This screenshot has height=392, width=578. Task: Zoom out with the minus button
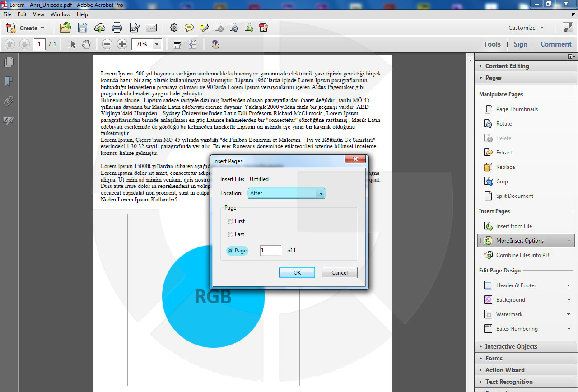[x=107, y=44]
